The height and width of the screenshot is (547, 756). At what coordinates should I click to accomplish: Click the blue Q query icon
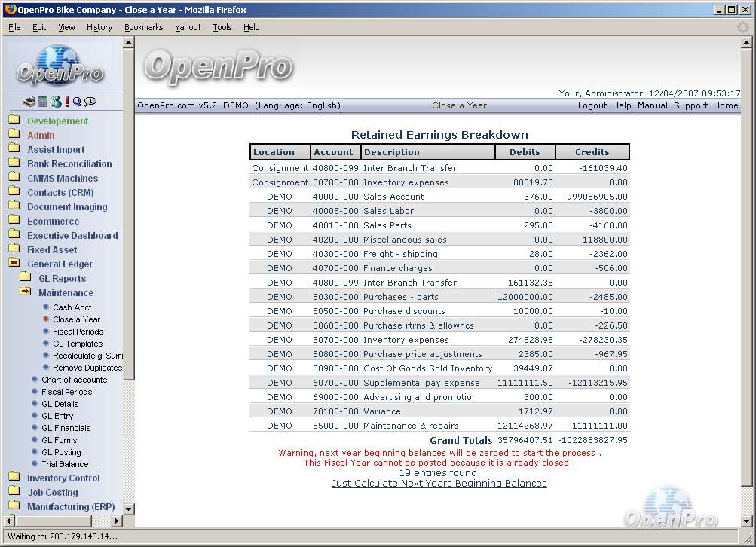point(77,102)
